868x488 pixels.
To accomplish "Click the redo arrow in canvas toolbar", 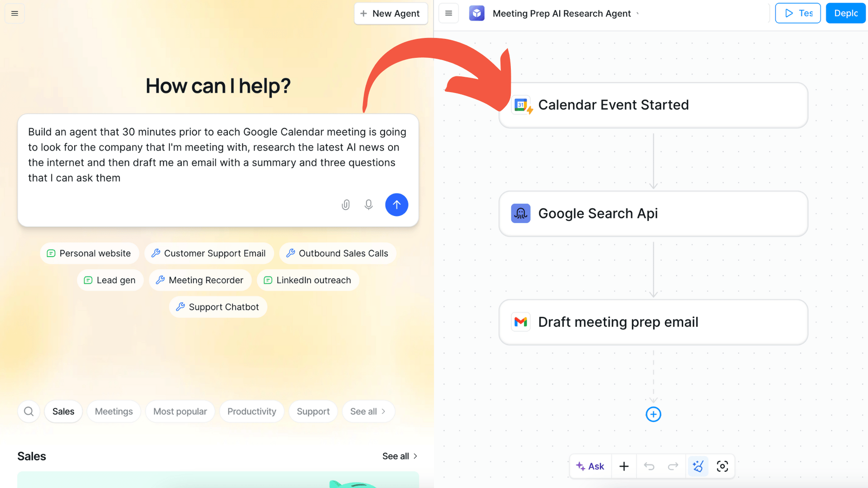I will coord(673,466).
